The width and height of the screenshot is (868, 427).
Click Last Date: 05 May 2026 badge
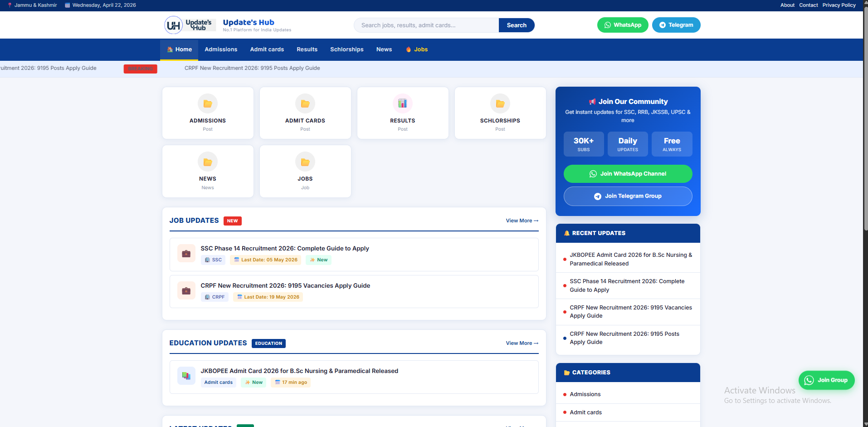point(266,260)
